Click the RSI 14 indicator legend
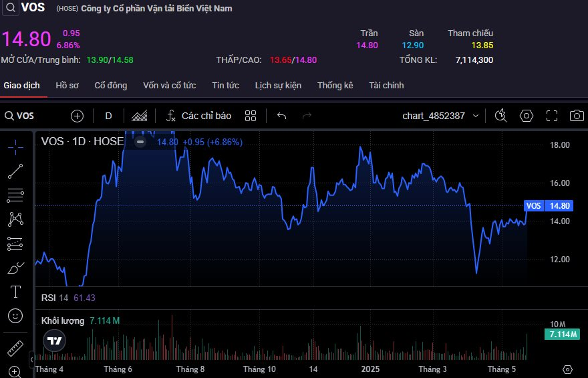Viewport: 588px width, 378px height. 68,298
